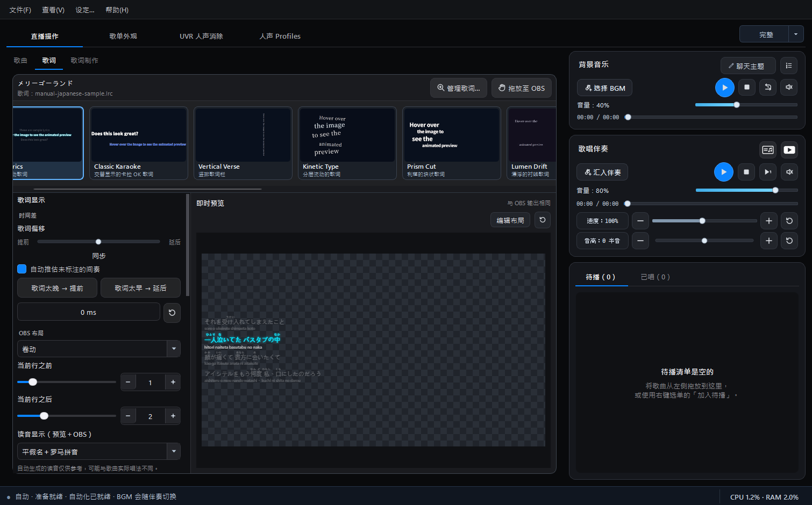Click the 管理歌词... button
This screenshot has width=812, height=505.
click(459, 88)
